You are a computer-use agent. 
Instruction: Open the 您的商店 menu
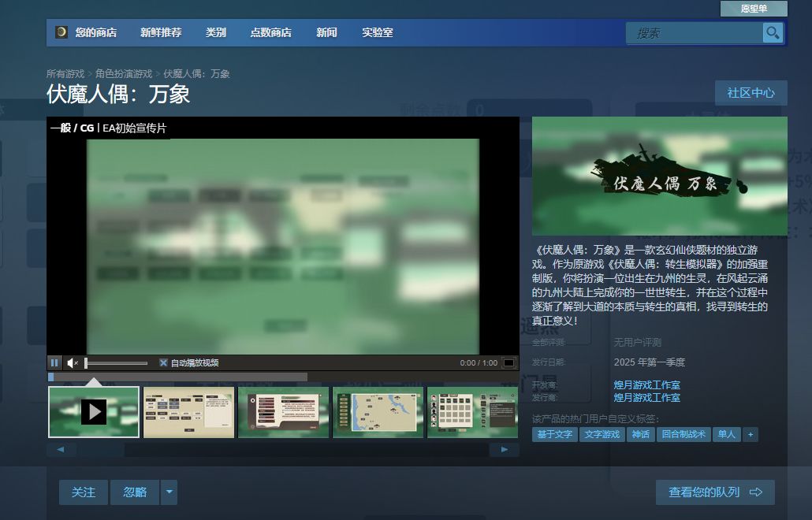coord(96,32)
